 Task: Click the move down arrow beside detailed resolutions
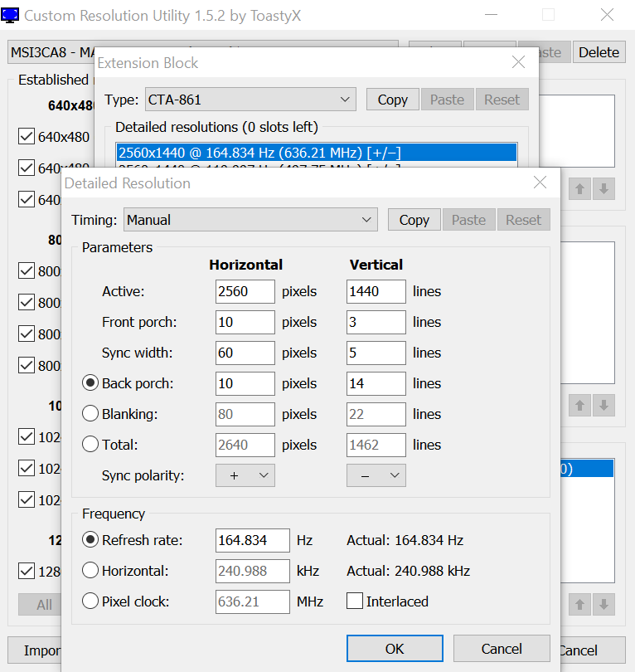pos(603,189)
